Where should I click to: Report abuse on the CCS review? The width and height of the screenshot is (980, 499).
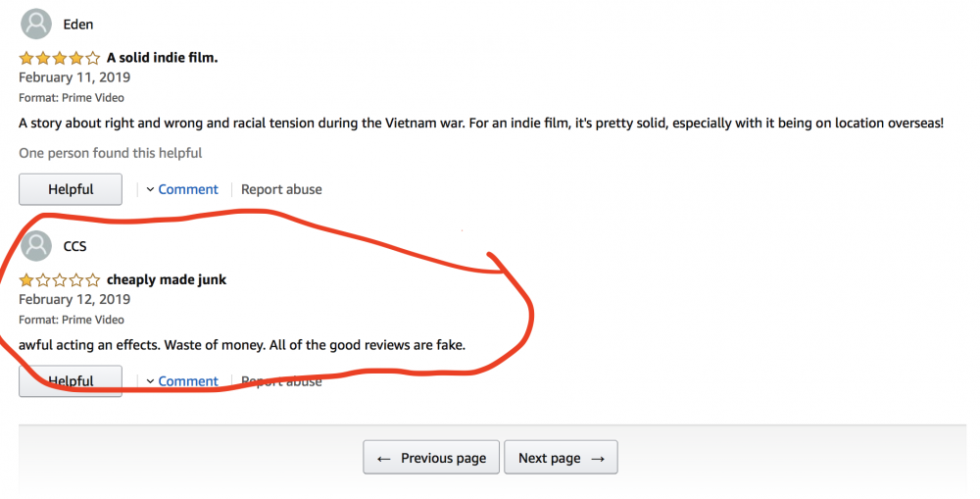[281, 381]
